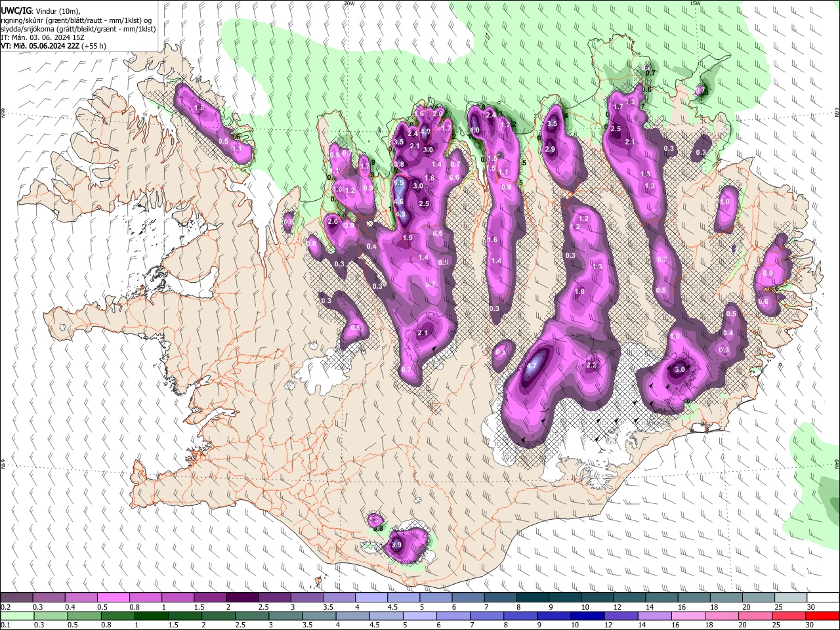The height and width of the screenshot is (630, 840).
Task: Click the upper legend swatch between 14 and 16
Action: [660, 598]
